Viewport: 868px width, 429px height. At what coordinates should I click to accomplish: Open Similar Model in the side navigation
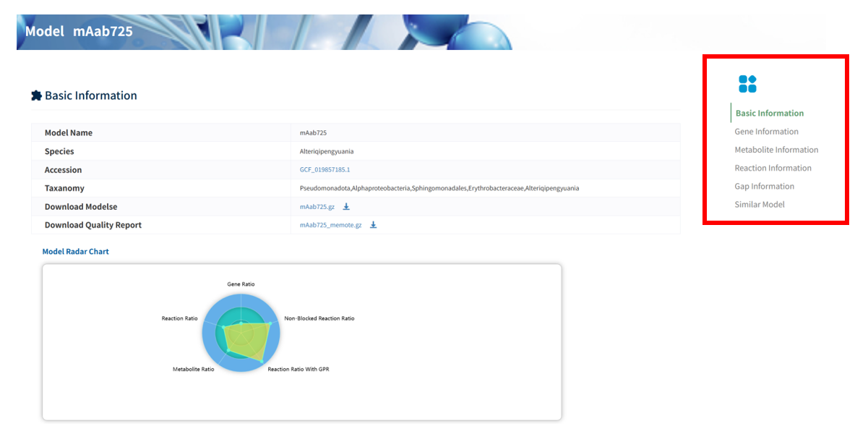[759, 204]
